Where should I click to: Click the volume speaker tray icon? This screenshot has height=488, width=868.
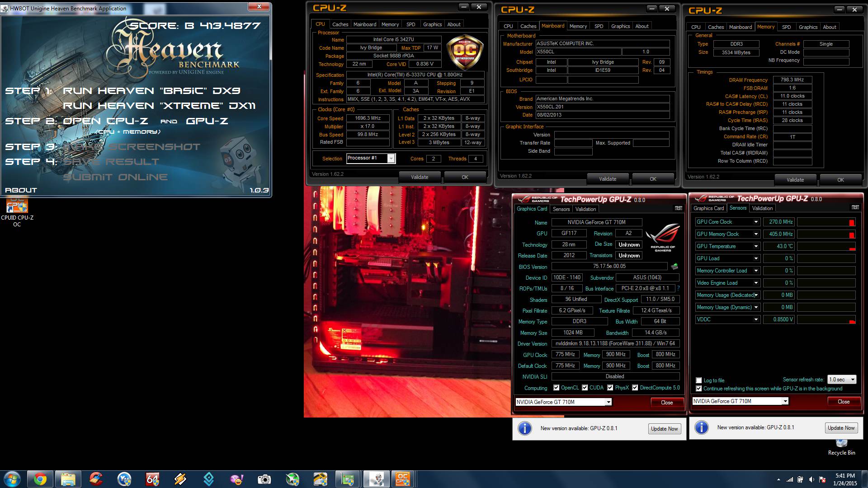pos(811,479)
